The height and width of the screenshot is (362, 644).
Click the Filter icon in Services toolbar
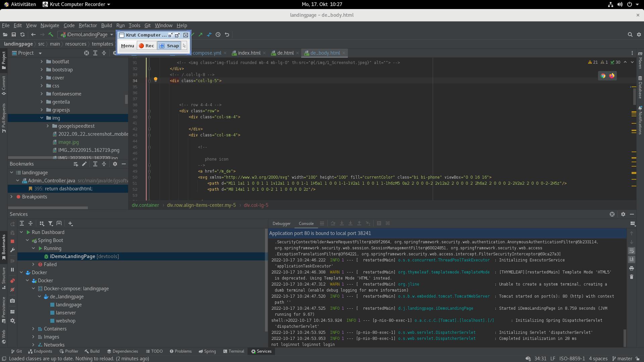point(50,224)
